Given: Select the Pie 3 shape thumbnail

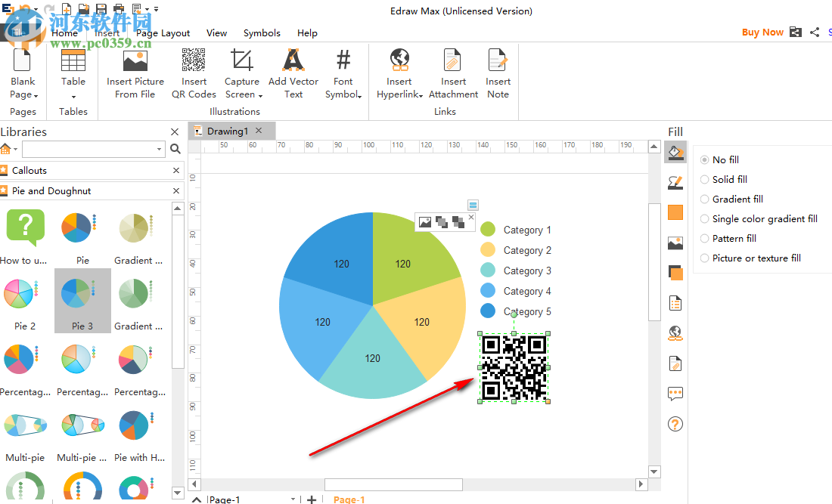Looking at the screenshot, I should click(x=82, y=301).
